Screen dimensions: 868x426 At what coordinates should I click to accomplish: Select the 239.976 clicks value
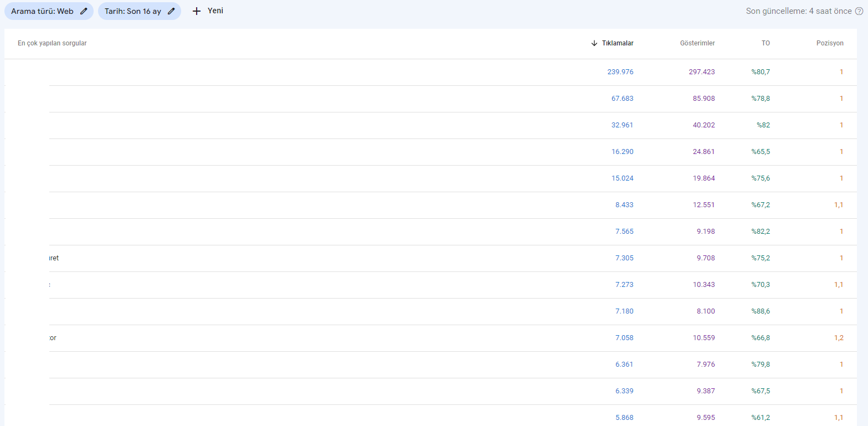620,72
